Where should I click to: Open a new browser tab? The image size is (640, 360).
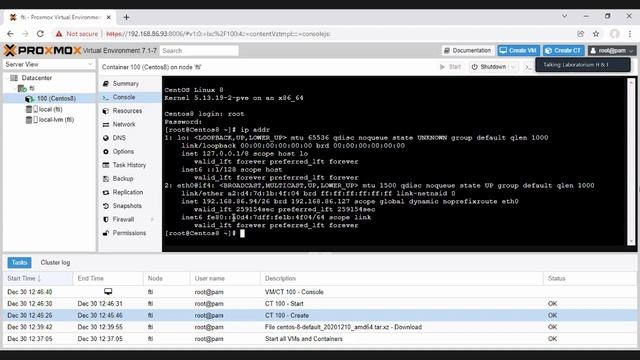(x=127, y=17)
